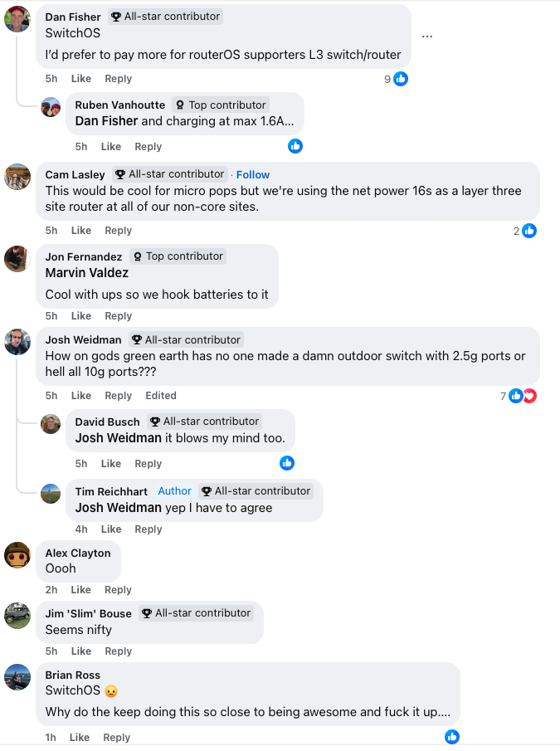Like Jim 'Slim' Bouse's comment

(81, 651)
